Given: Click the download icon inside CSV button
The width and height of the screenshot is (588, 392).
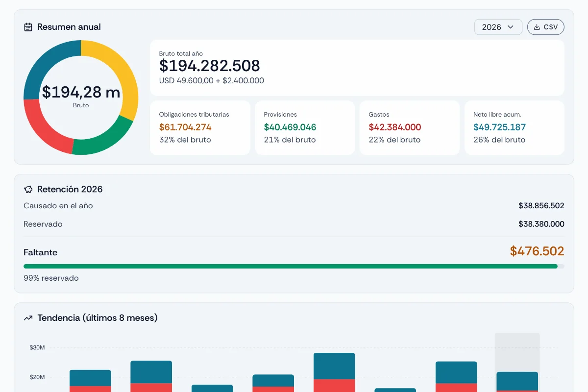Looking at the screenshot, I should click(537, 27).
